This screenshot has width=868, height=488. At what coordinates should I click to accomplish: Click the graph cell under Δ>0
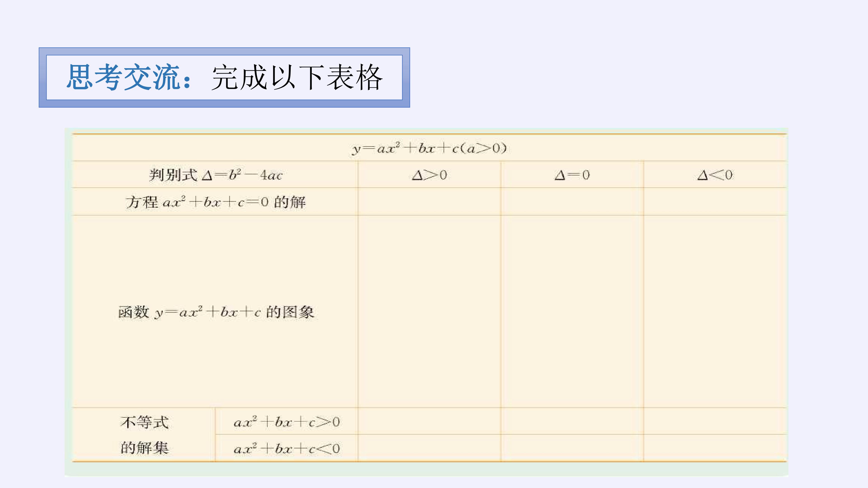click(x=429, y=311)
